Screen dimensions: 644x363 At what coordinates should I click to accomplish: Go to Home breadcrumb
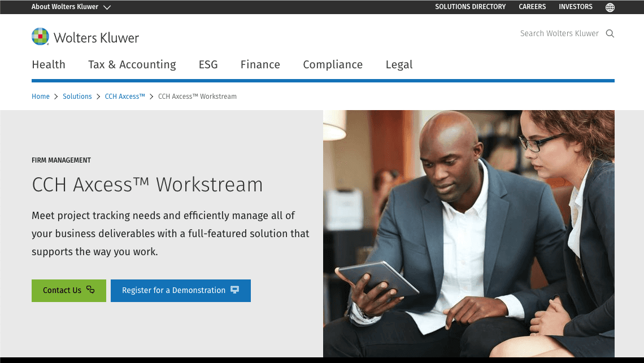coord(41,97)
